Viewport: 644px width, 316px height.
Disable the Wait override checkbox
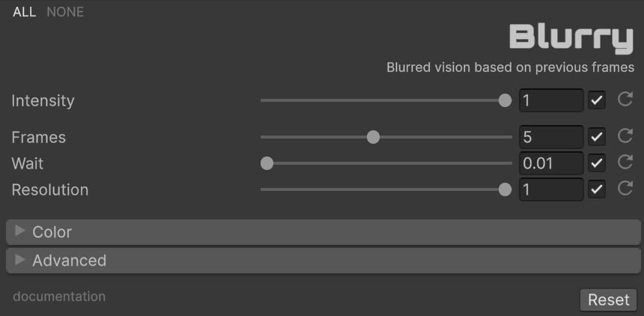tap(597, 162)
